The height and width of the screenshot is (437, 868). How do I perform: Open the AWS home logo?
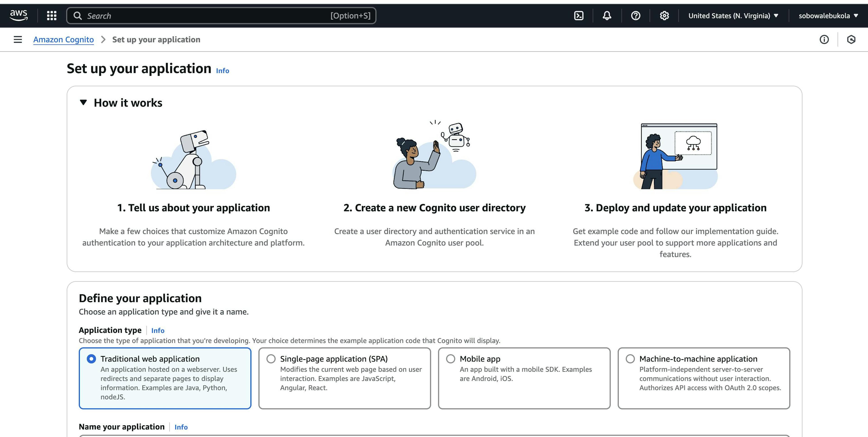click(19, 16)
